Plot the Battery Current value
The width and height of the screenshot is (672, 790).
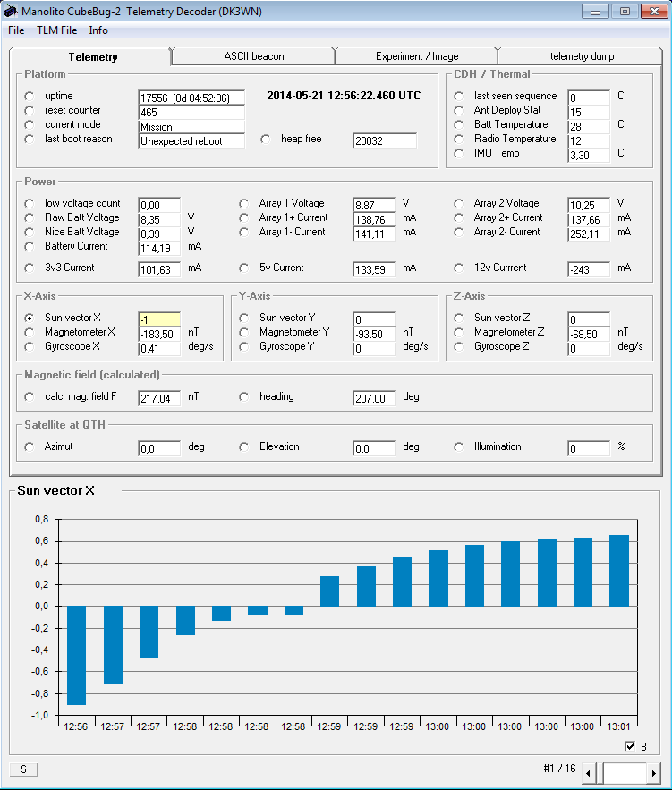click(30, 246)
